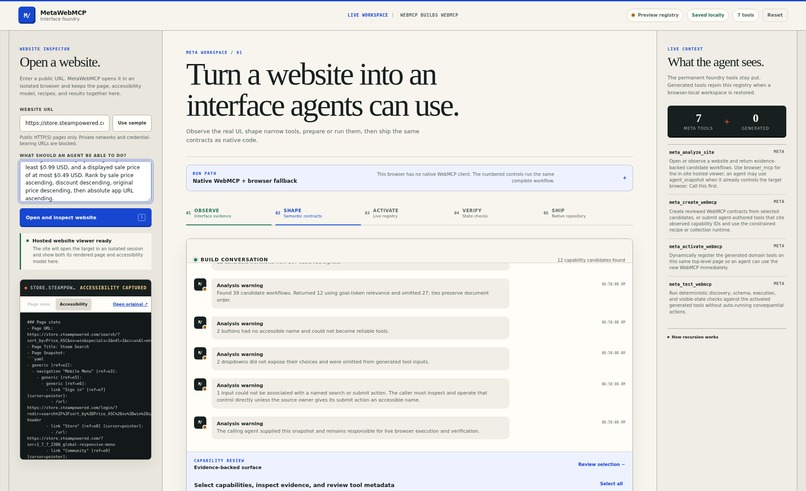This screenshot has width=806, height=491.
Task: Click the red plus sign between Meta Tools and Generated
Action: coord(727,122)
